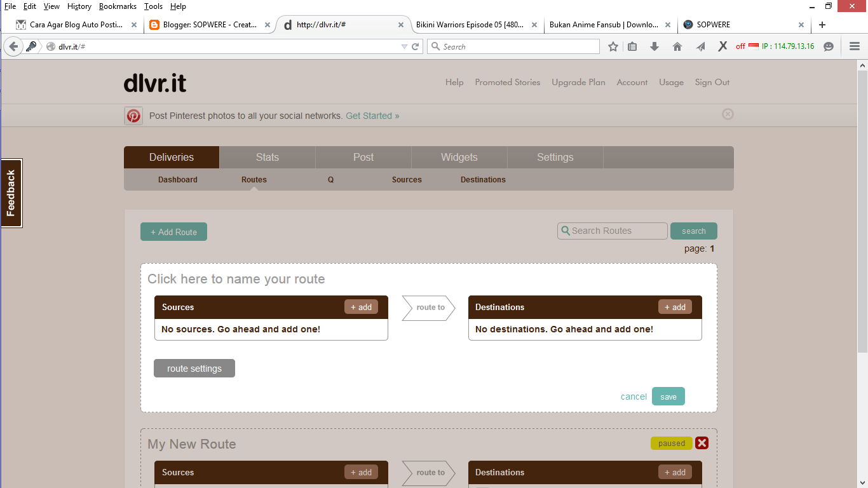Go to the Firefox home page icon
This screenshot has height=488, width=868.
(677, 46)
